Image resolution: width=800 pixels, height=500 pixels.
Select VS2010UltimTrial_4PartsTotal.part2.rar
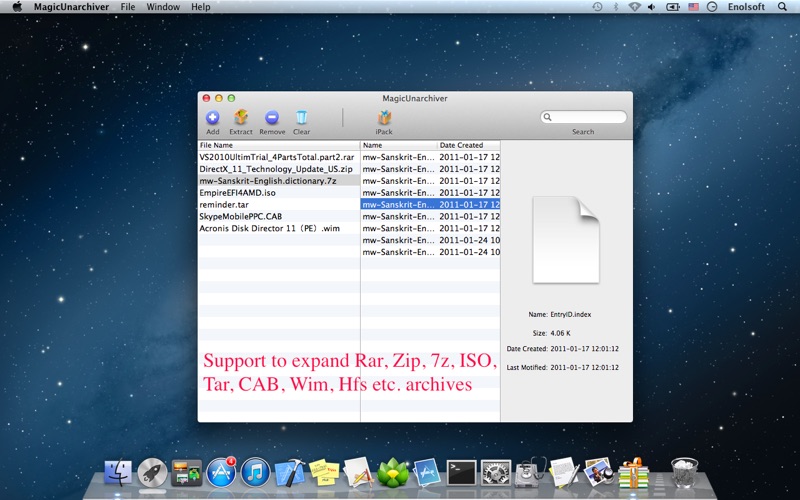point(279,157)
